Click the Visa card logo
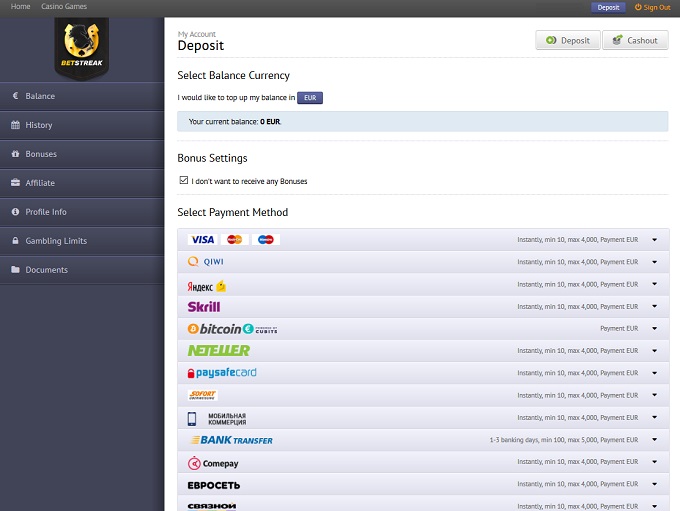The height and width of the screenshot is (511, 680). pyautogui.click(x=203, y=240)
